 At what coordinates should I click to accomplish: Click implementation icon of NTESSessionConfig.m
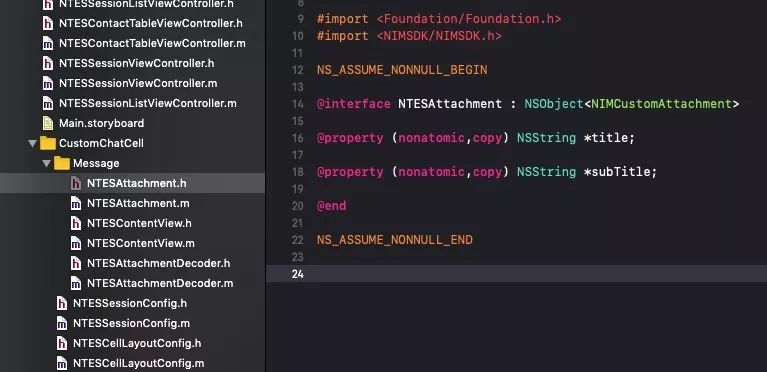coord(62,324)
